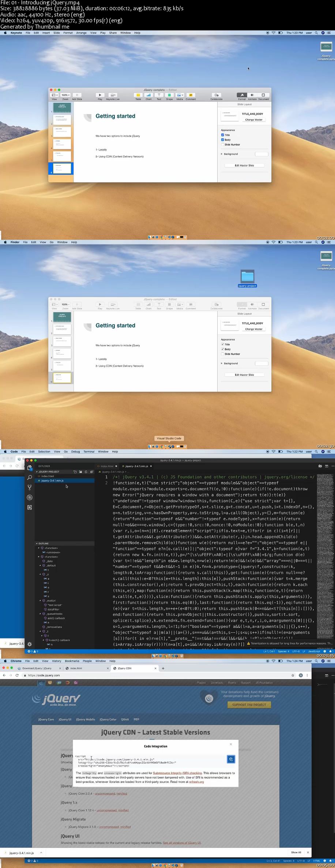Screen dimensions: 335x868
Task: Expand the Background section in active Keynote inspector
Action: (x=222, y=154)
